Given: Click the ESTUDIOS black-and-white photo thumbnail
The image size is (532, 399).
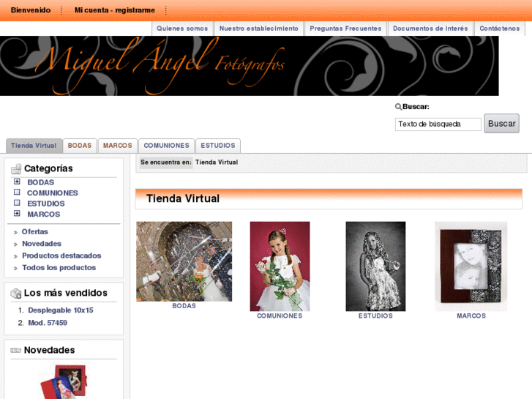Looking at the screenshot, I should [x=375, y=266].
